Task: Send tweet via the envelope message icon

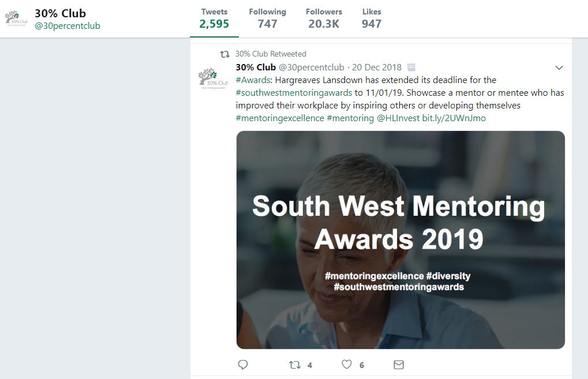Action: coord(399,365)
